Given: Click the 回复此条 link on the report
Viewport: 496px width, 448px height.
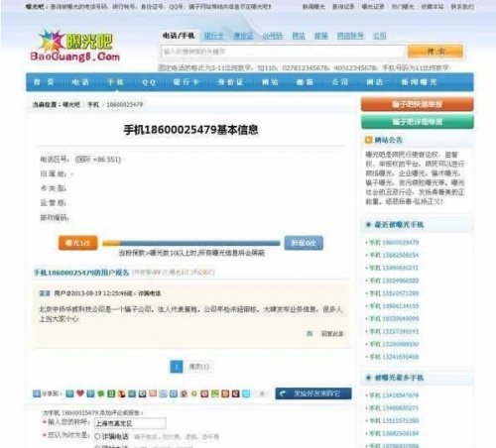Looking at the screenshot, I should click(332, 334).
